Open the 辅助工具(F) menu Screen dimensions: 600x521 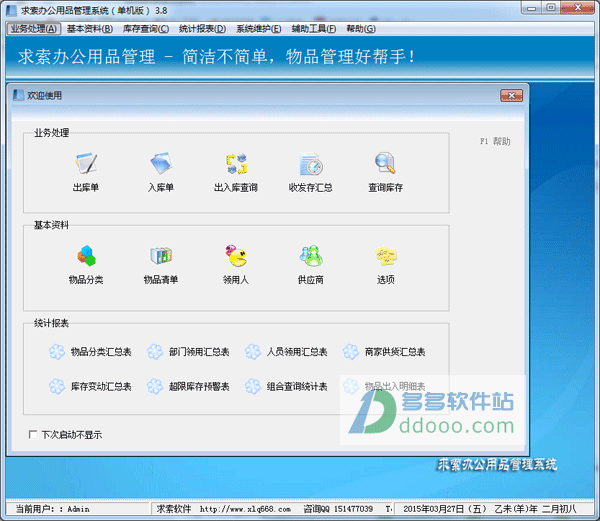point(314,29)
